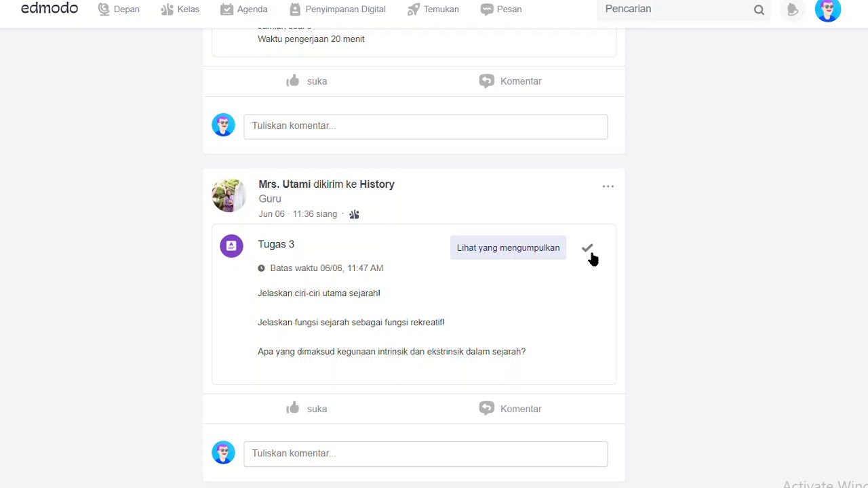868x488 pixels.
Task: Click the question about kegunaan intrinsik dan ekstrinsik
Action: point(391,352)
